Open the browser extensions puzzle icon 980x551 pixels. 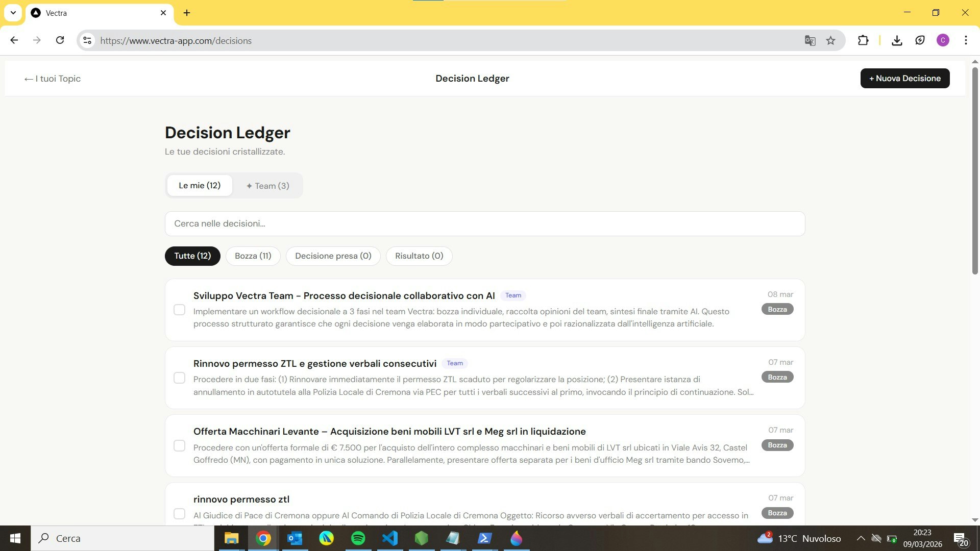coord(863,40)
